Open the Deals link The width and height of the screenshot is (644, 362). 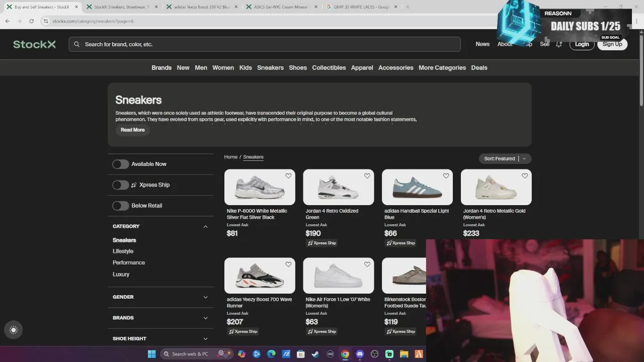[479, 68]
